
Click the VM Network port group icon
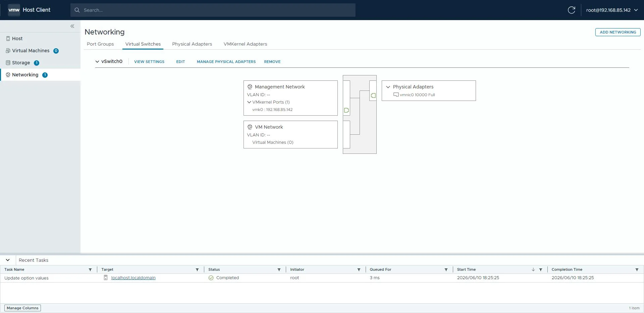point(250,127)
